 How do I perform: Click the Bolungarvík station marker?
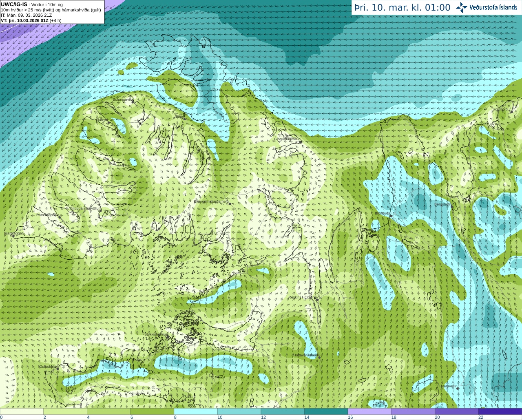(133, 102)
